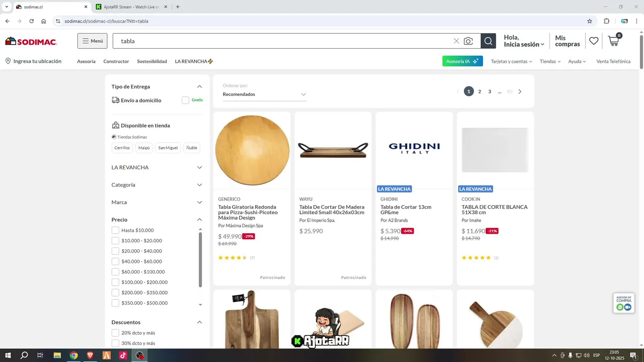The image size is (644, 362).
Task: Check the $10.000 - $20.000 filter
Action: pyautogui.click(x=115, y=241)
